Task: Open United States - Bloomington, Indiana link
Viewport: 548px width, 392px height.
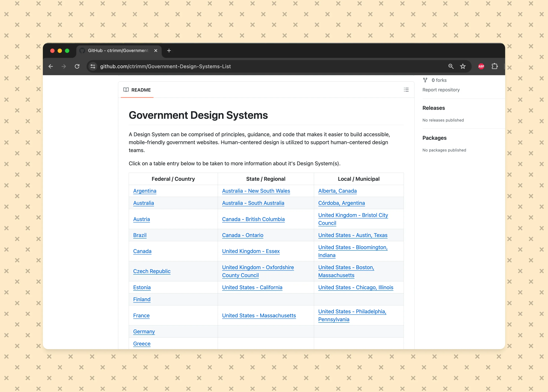Action: coord(353,251)
